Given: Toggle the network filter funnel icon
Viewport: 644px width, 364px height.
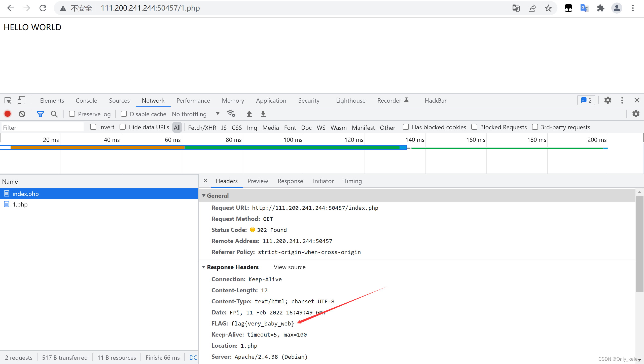Looking at the screenshot, I should pyautogui.click(x=40, y=114).
